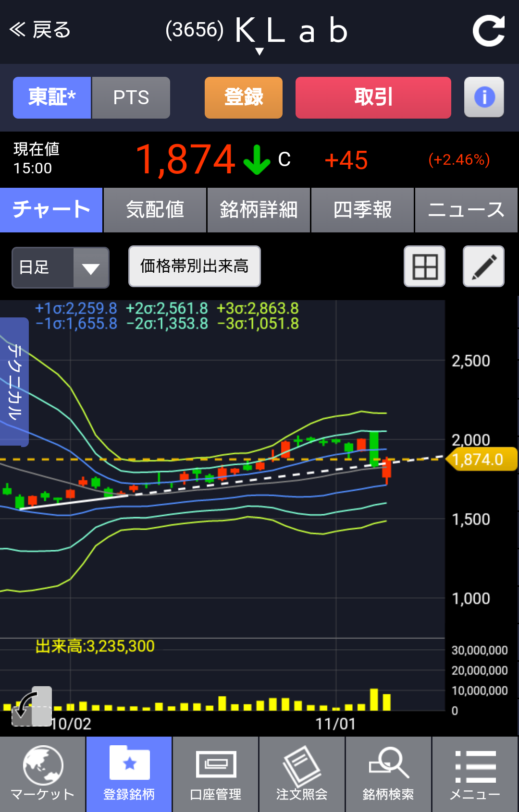Screen dimensions: 519x812
Task: Tap the (+2.46%) change value
Action: click(459, 159)
